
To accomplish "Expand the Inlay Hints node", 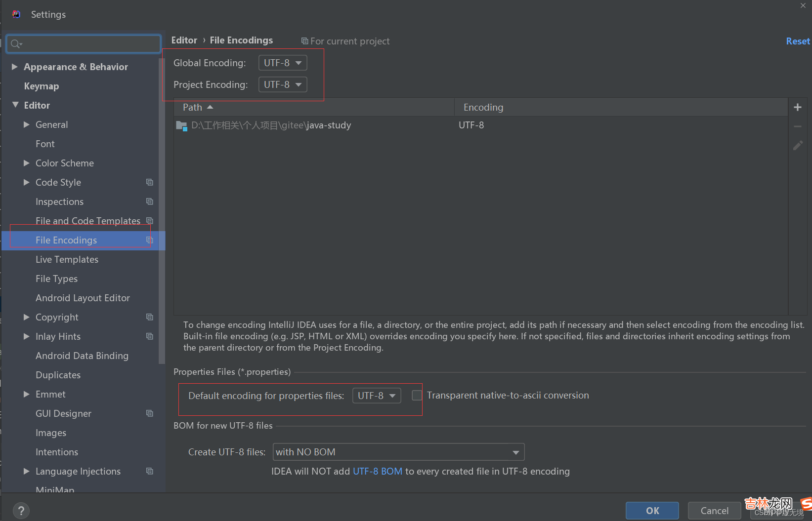I will (x=27, y=336).
